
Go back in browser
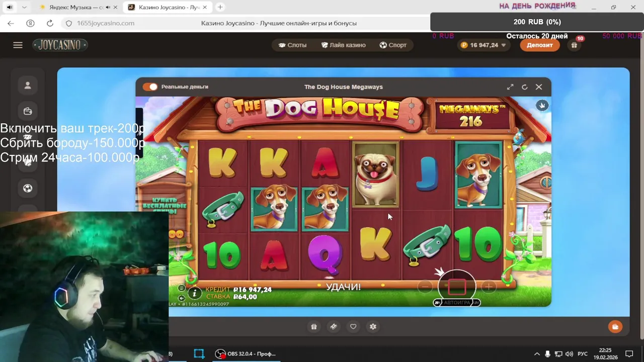11,23
